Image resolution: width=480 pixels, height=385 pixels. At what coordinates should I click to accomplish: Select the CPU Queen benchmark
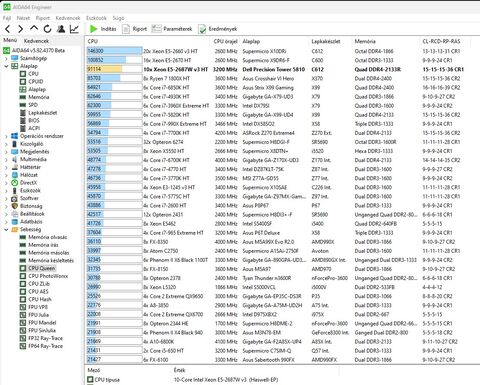coord(37,268)
